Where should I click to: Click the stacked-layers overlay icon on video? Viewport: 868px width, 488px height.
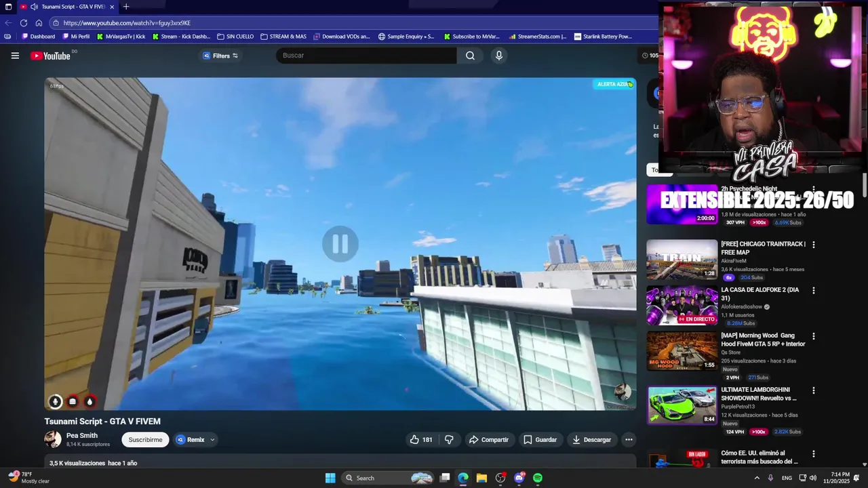[x=73, y=401]
